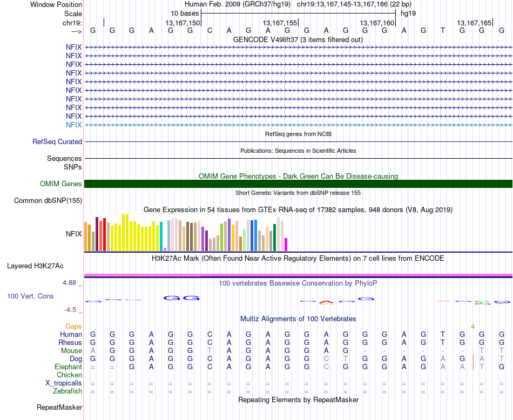This screenshot has height=420, width=513.
Task: Click the Gaps label in Multiz track
Action: (x=73, y=326)
